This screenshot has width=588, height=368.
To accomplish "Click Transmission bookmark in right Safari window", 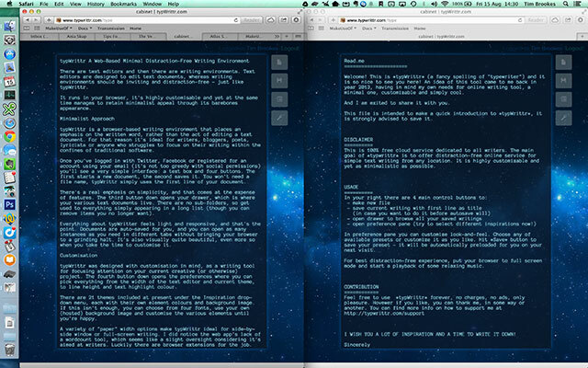I will (x=395, y=29).
